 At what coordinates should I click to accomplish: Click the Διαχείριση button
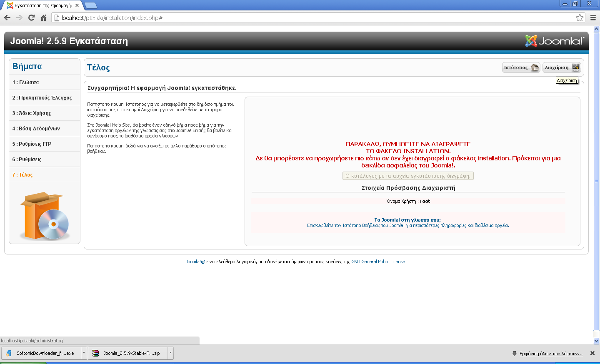coord(562,67)
